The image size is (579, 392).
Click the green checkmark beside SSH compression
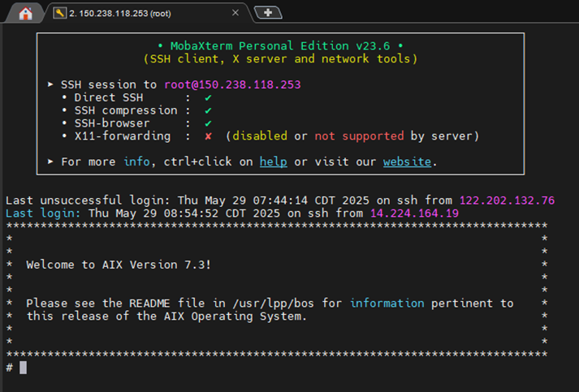click(208, 110)
